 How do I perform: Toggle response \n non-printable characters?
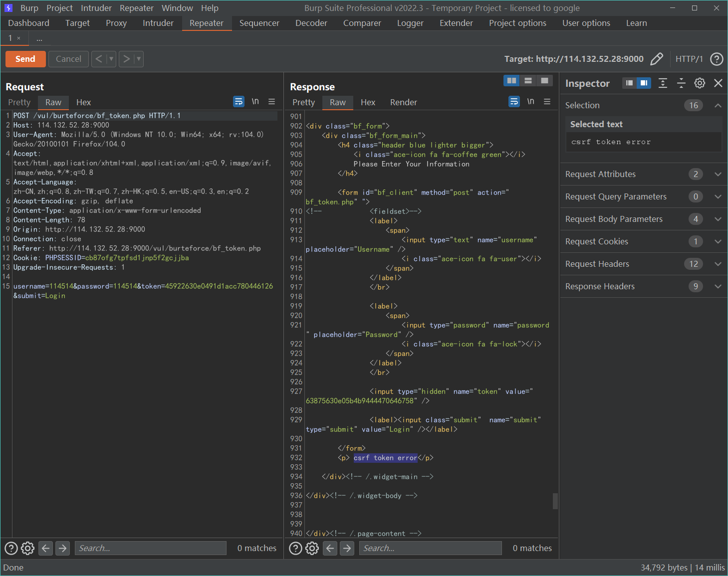(531, 101)
